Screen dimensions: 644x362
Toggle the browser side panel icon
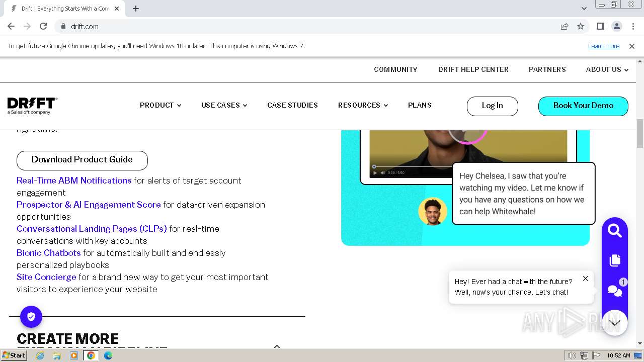coord(600,26)
